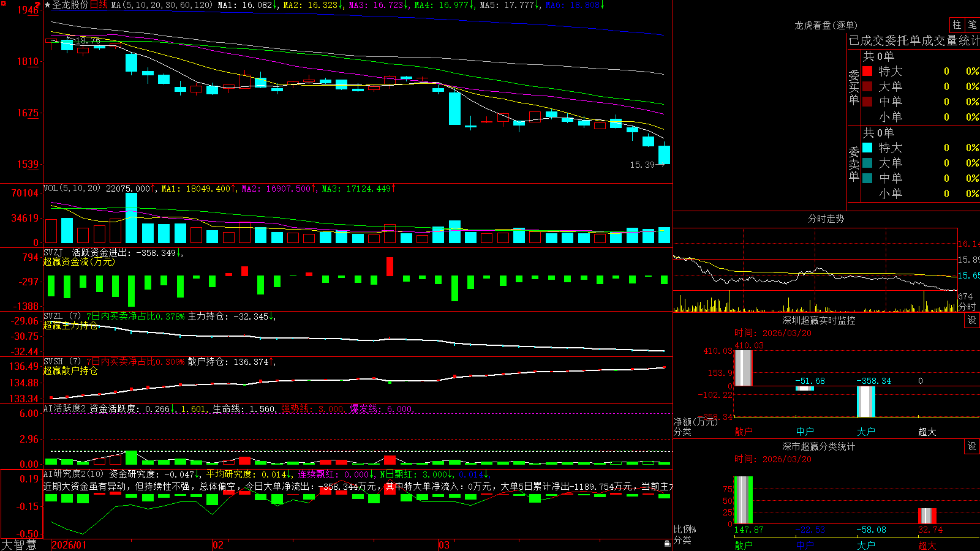Click the VOL(5,10,20) indicator label

tap(72, 189)
